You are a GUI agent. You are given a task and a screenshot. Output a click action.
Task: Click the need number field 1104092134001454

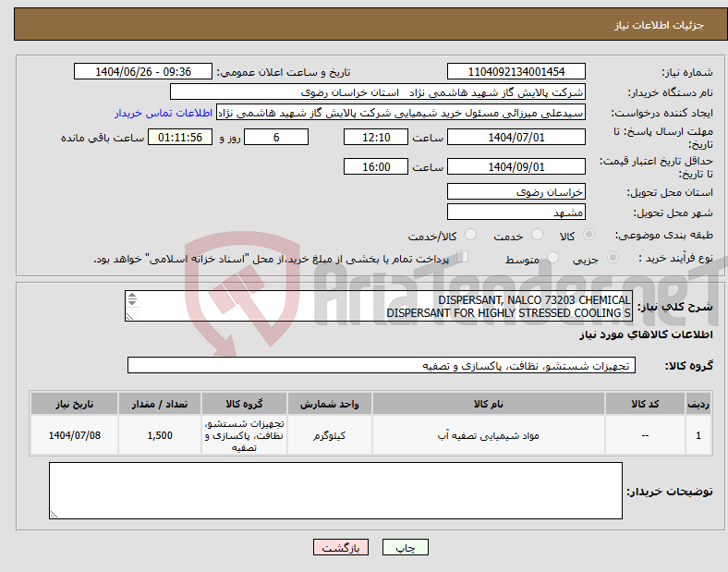(x=516, y=72)
